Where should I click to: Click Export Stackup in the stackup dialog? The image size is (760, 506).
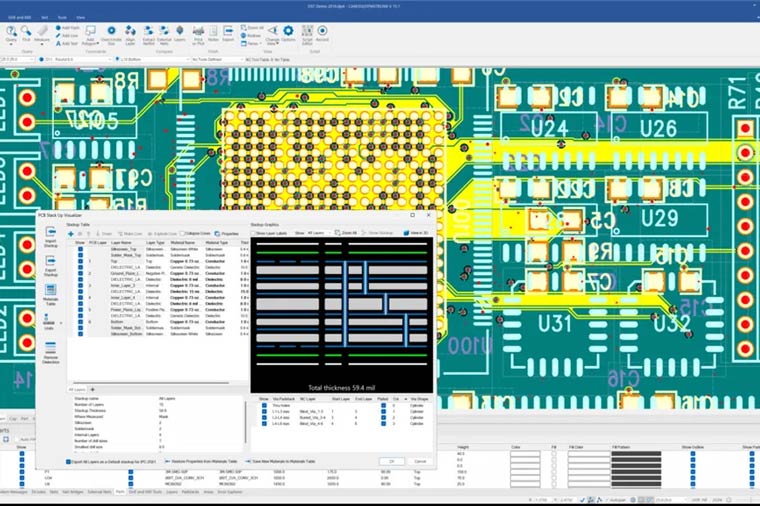click(x=50, y=266)
